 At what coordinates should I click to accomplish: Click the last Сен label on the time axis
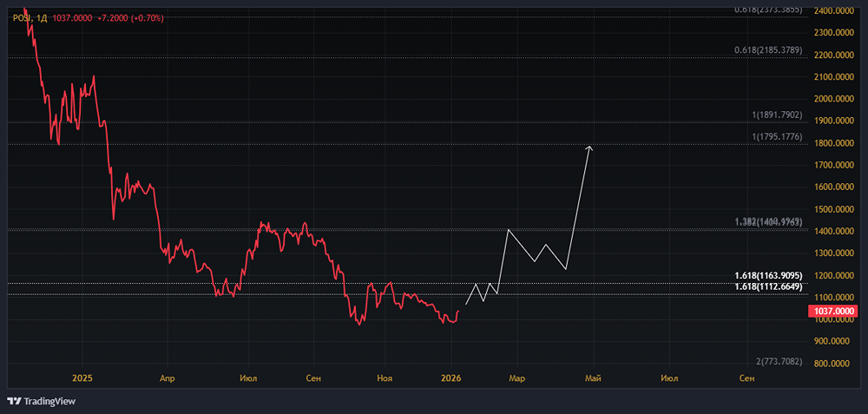pos(746,378)
